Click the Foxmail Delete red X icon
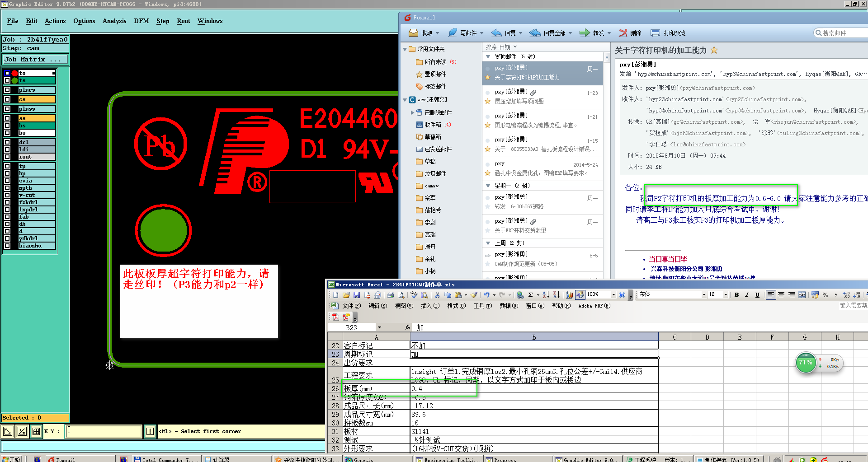Image resolution: width=868 pixels, height=462 pixels. click(x=623, y=33)
